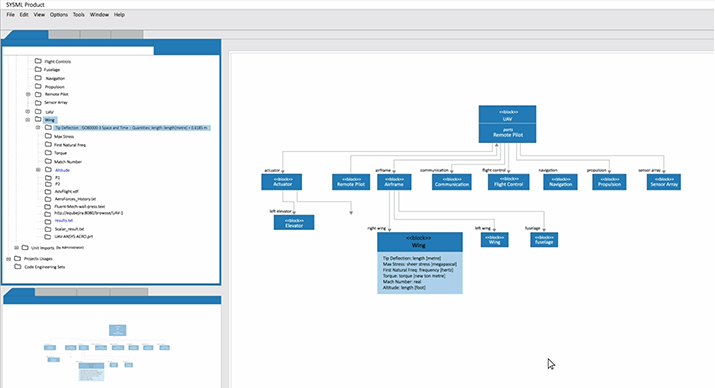
Task: Select the P1 tree item
Action: (57, 177)
